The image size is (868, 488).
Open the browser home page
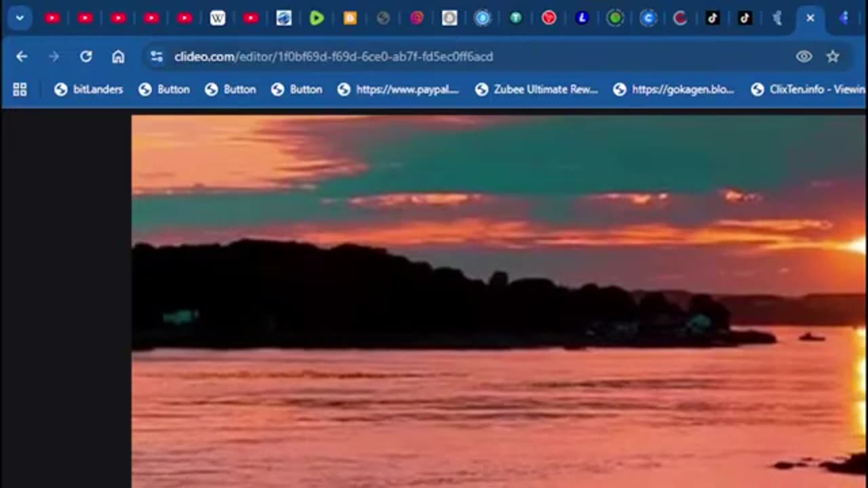point(118,57)
